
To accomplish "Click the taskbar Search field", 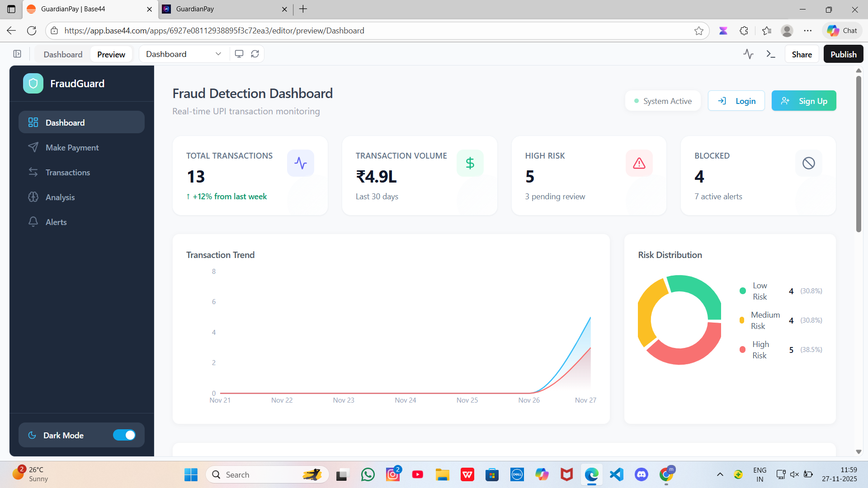I will click(x=267, y=474).
